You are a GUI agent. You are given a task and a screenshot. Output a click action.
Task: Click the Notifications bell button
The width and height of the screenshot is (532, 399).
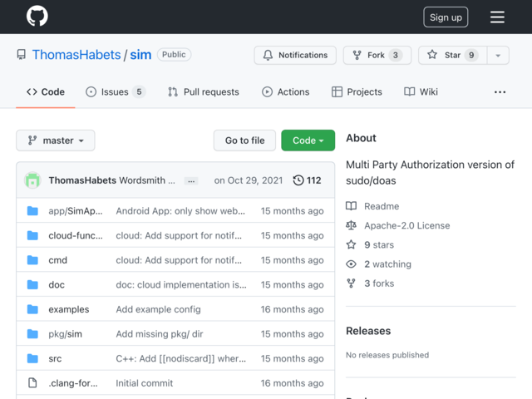(295, 55)
